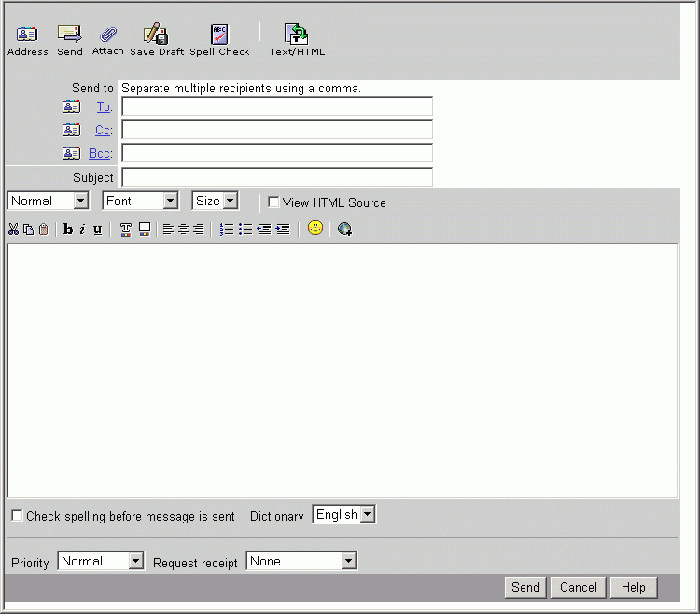Open the Font dropdown
The image size is (700, 614).
141,201
